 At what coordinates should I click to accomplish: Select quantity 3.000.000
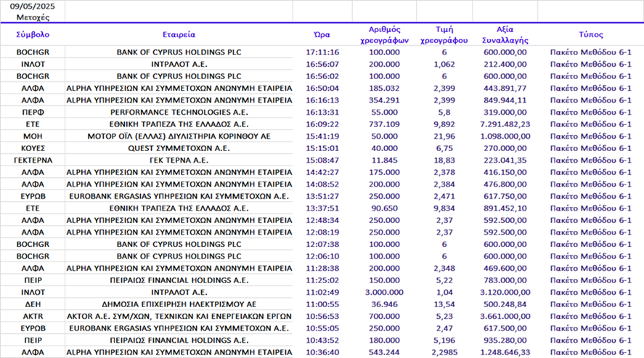pyautogui.click(x=384, y=293)
